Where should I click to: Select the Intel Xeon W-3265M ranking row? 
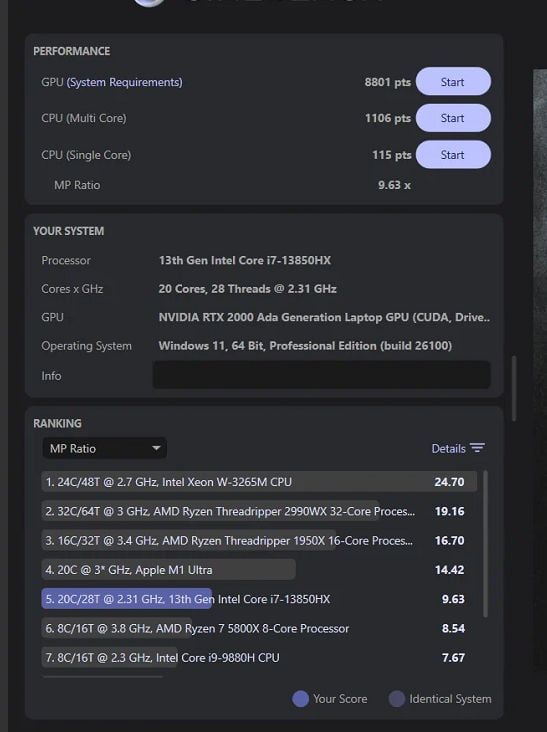(259, 482)
